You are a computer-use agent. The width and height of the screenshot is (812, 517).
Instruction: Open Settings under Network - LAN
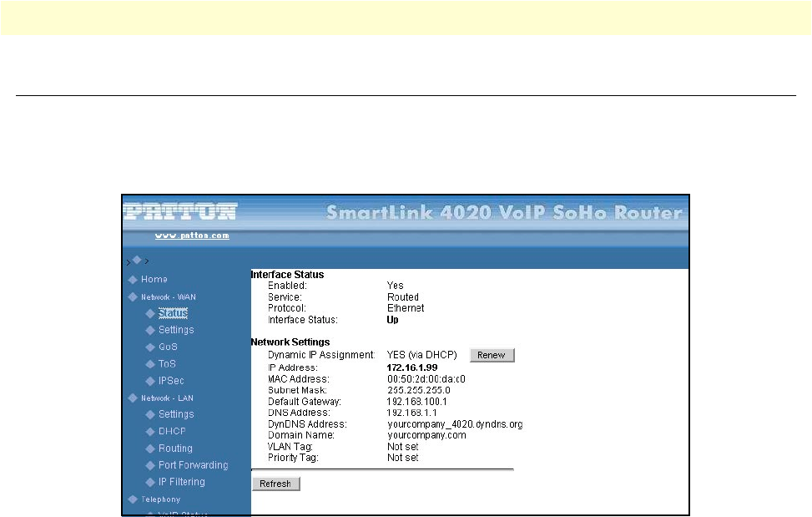point(176,414)
